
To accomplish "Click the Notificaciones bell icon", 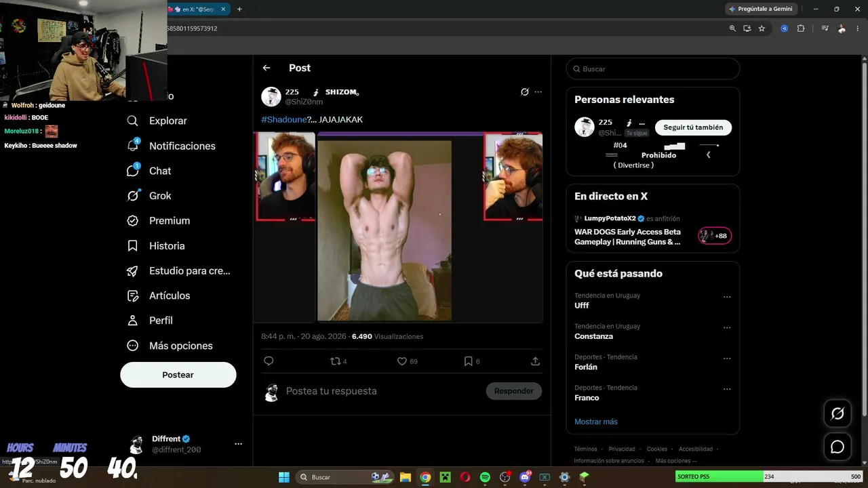I will pos(133,146).
